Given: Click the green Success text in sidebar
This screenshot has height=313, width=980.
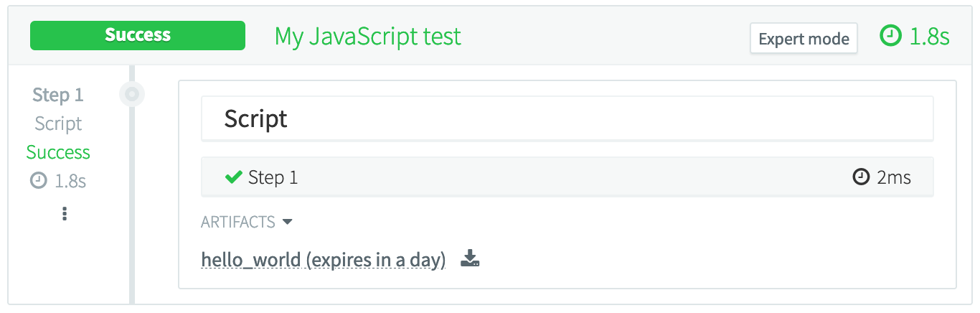Looking at the screenshot, I should pyautogui.click(x=58, y=152).
